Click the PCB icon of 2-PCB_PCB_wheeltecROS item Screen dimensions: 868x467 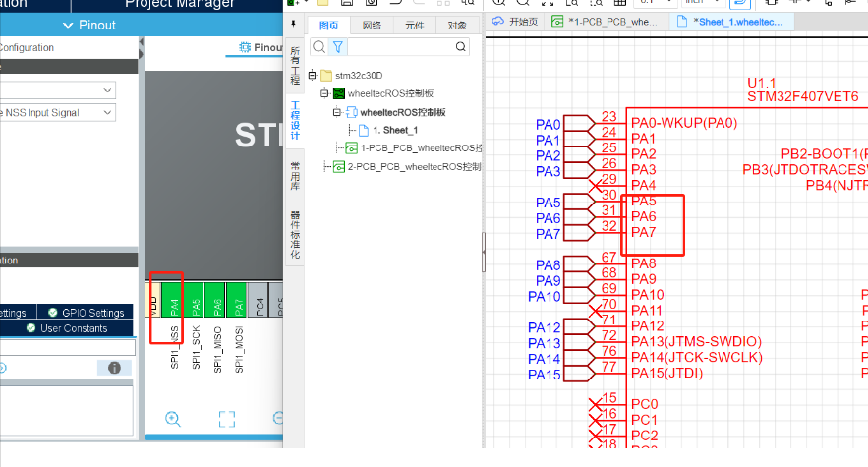click(339, 167)
